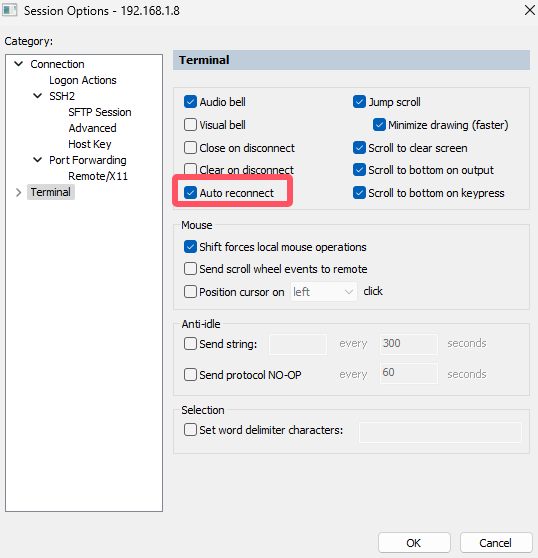Collapse the Connection category node
This screenshot has width=538, height=558.
tap(19, 64)
